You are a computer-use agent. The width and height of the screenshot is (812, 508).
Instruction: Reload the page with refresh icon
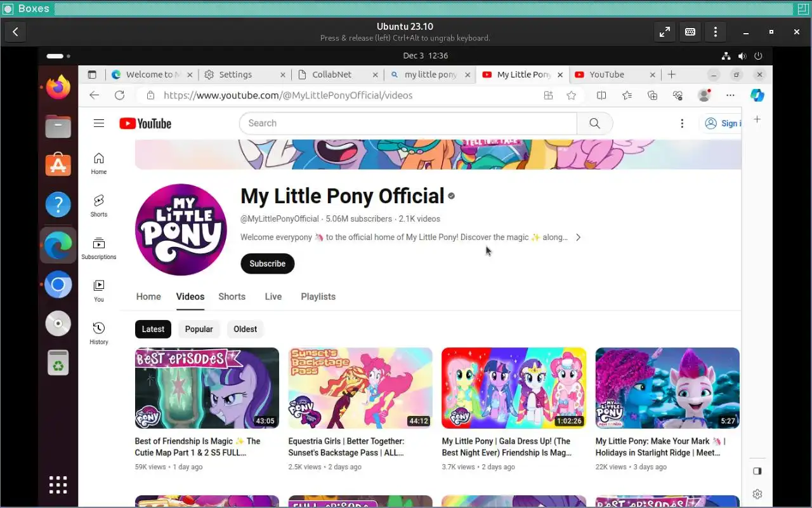click(119, 95)
